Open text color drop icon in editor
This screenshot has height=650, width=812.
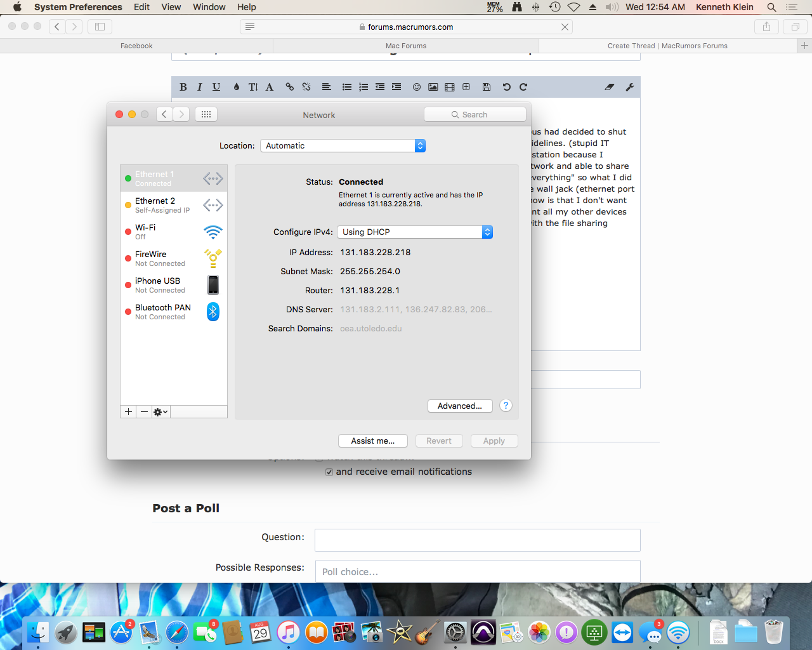click(237, 87)
